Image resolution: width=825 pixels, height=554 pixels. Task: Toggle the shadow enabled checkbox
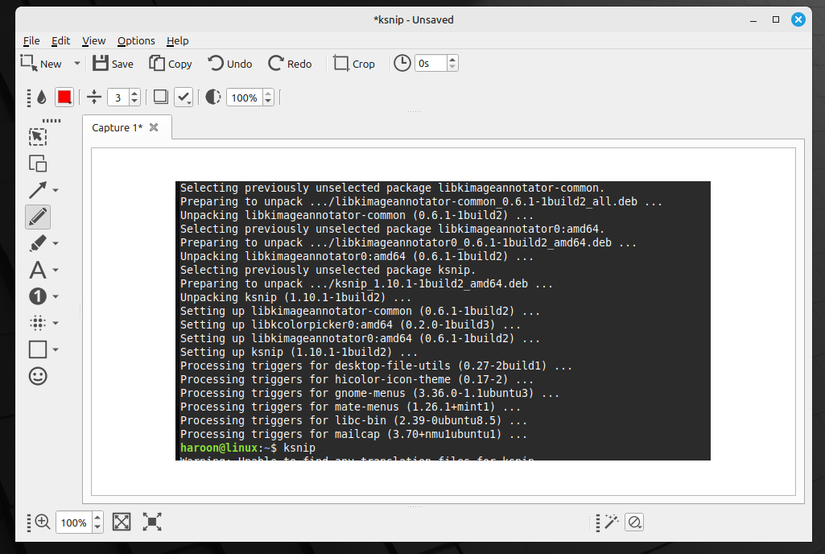click(x=183, y=97)
